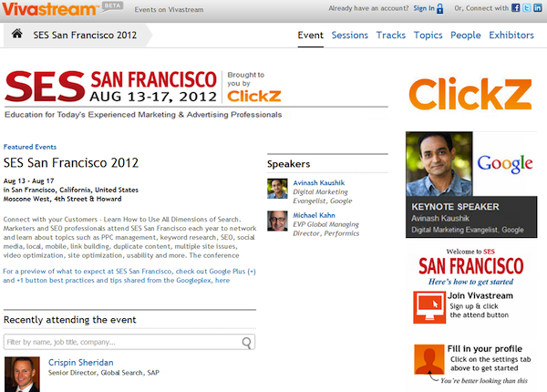Screen dimensions: 547x392
Task: Switch to the Exhibitors tab
Action: [511, 36]
